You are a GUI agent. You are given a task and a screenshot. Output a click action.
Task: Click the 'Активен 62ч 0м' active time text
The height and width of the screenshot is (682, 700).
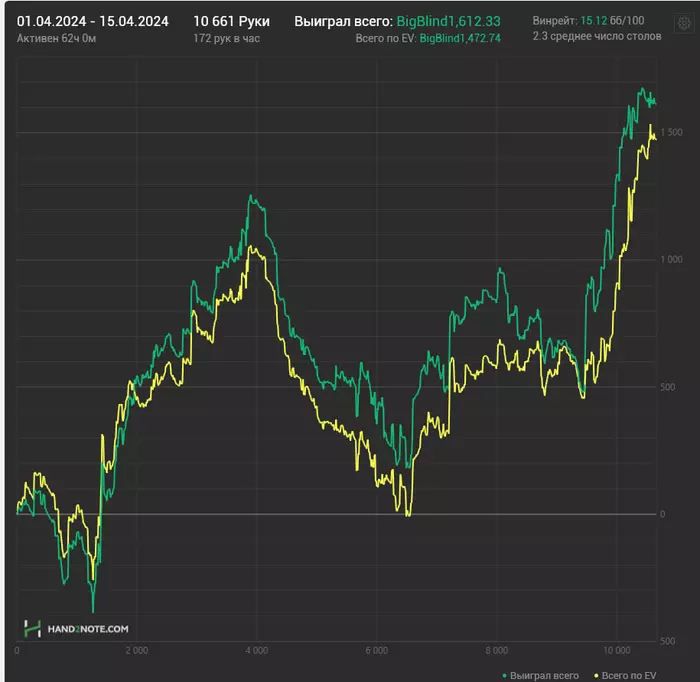coord(56,38)
